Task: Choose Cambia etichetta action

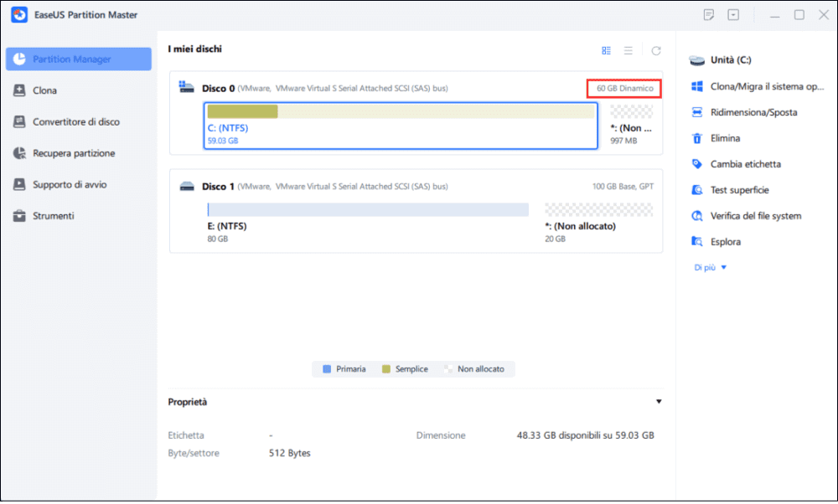Action: coord(746,164)
